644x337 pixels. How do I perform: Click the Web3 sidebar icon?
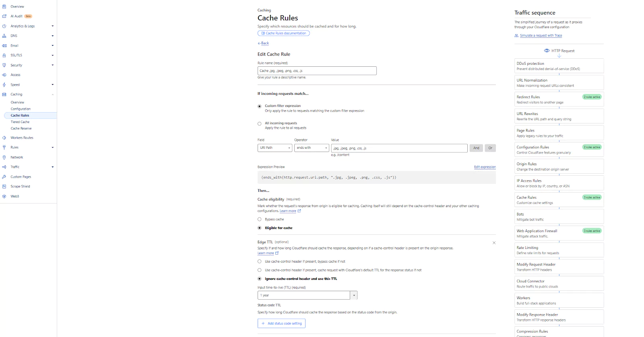pyautogui.click(x=4, y=196)
